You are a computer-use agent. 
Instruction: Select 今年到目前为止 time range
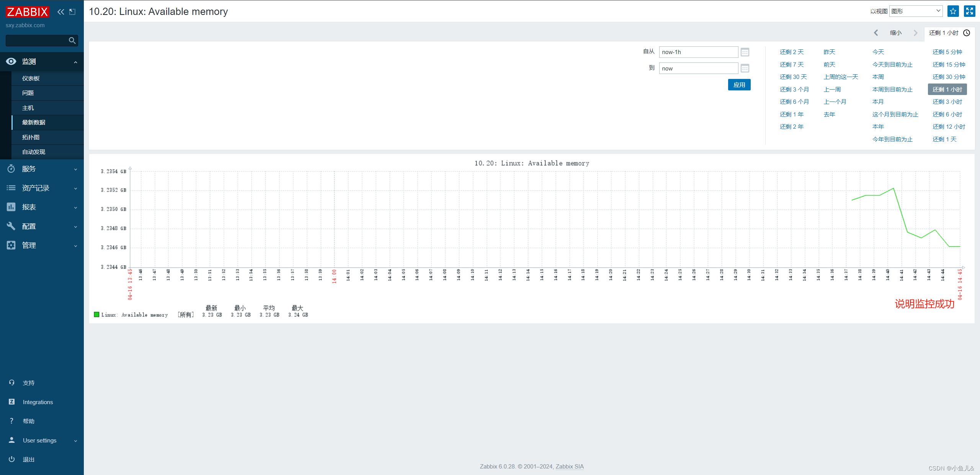click(892, 139)
